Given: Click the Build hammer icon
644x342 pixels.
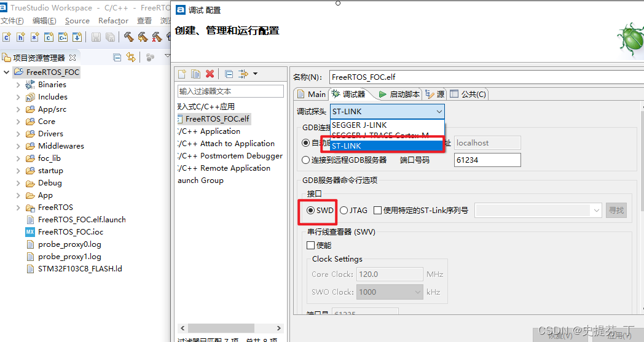Looking at the screenshot, I should pos(128,37).
